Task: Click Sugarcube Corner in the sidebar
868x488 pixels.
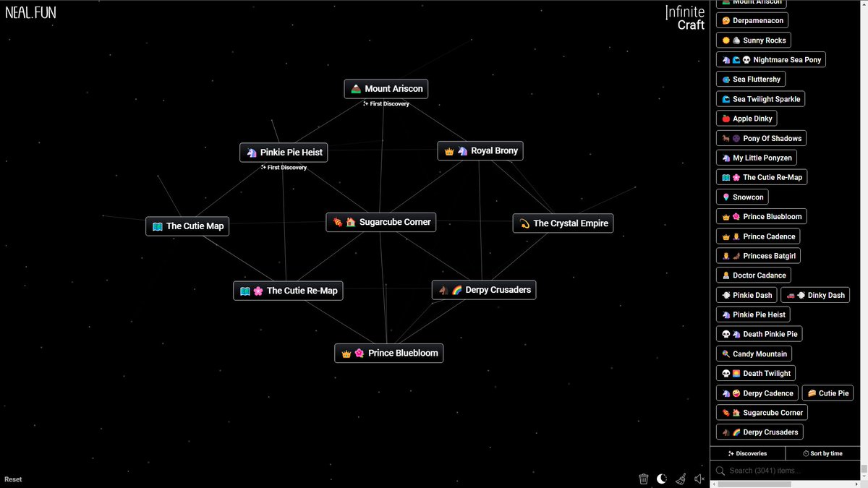Action: [762, 413]
